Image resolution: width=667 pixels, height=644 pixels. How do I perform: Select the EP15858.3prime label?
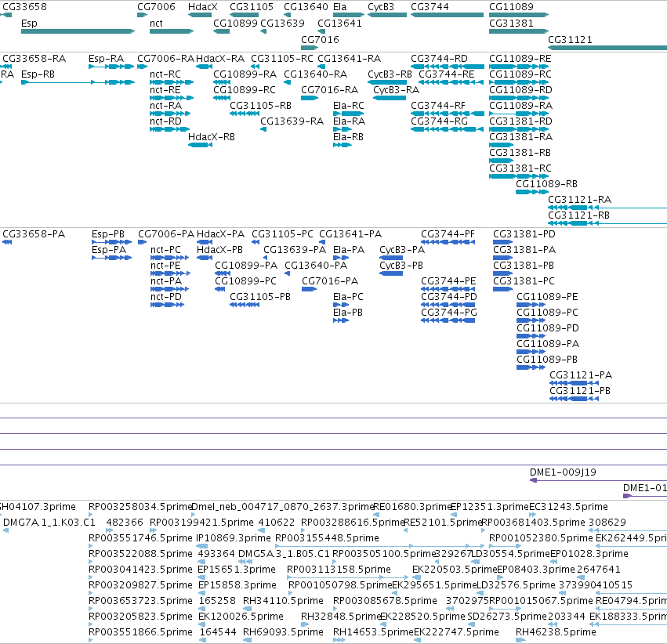click(x=237, y=585)
